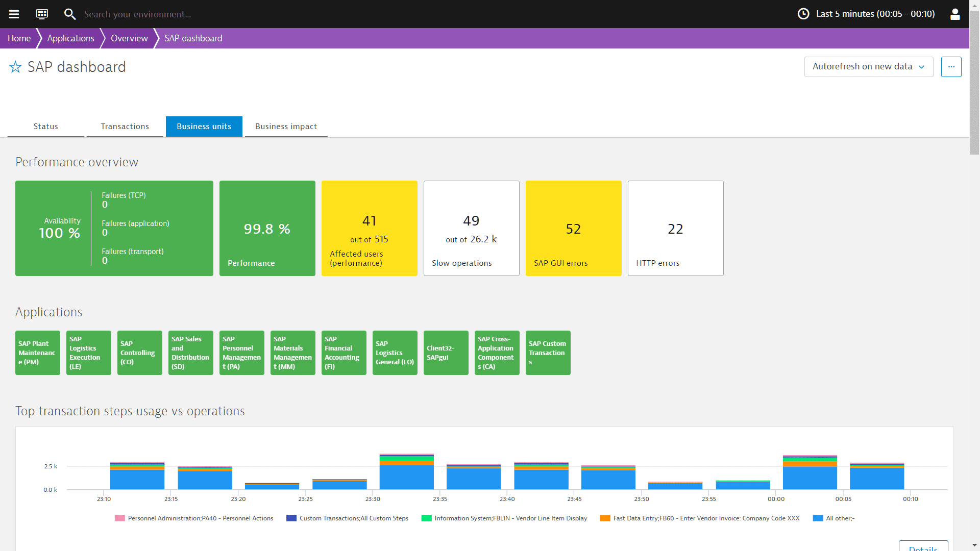Click light blue All other legend swatch
This screenshot has width=980, height=551.
coord(818,518)
